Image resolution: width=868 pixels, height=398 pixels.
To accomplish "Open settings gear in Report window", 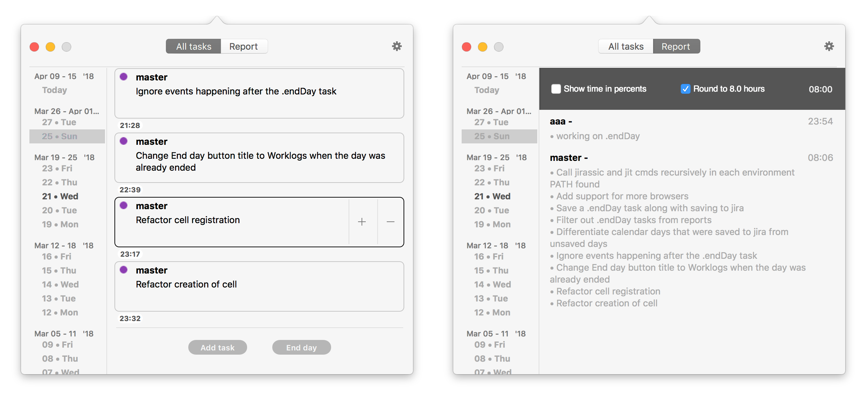I will tap(829, 46).
